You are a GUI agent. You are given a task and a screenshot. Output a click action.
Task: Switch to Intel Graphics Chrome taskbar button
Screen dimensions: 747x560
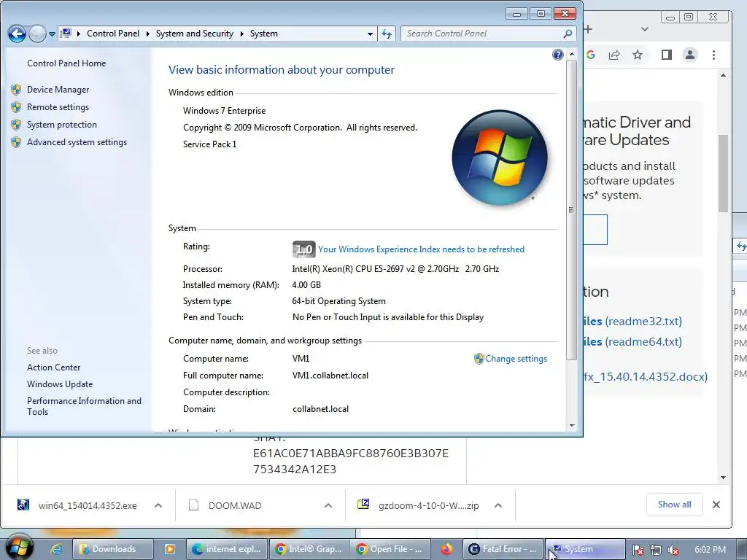click(x=309, y=549)
